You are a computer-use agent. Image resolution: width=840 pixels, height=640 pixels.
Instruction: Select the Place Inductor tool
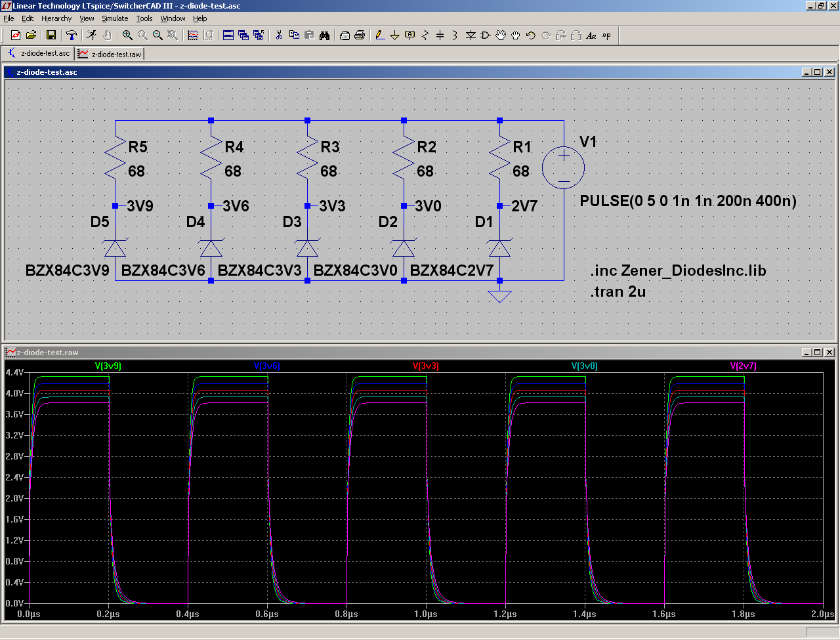point(455,35)
